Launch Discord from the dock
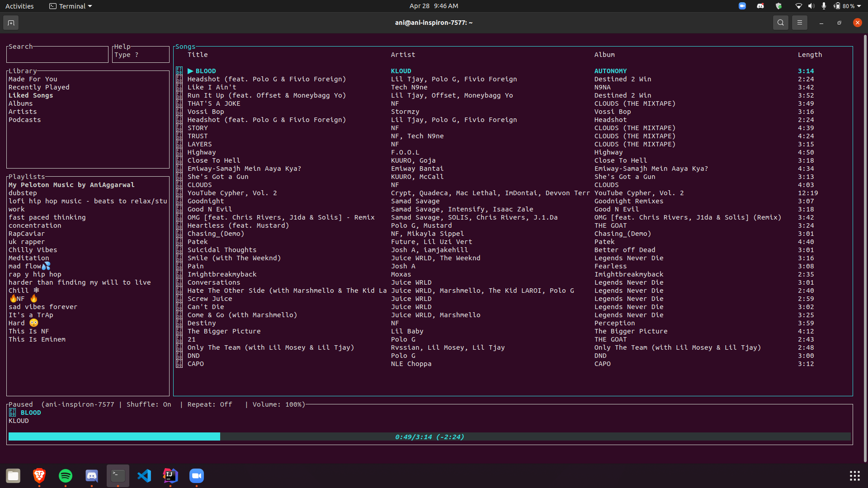Screen dimensions: 868x488 (92, 475)
